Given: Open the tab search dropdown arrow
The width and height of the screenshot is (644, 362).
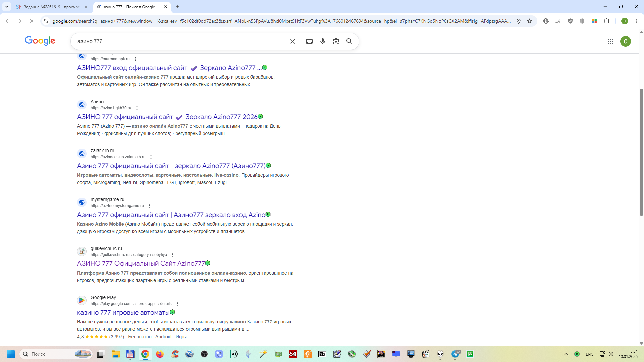Looking at the screenshot, I should tap(6, 7).
